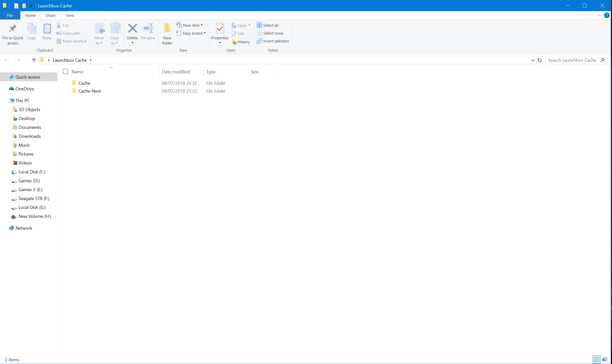Screen dimensions: 612x364
Task: Click the Delete icon in ribbon
Action: coord(132,29)
